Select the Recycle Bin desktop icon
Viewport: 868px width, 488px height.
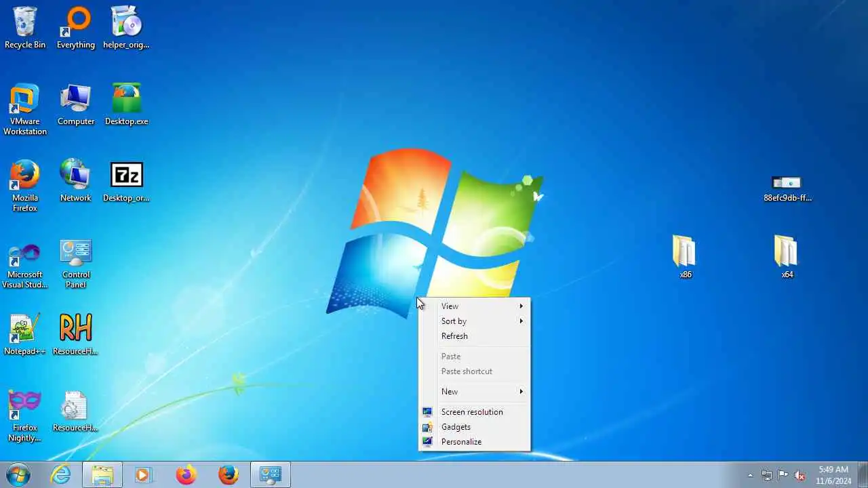pos(25,28)
